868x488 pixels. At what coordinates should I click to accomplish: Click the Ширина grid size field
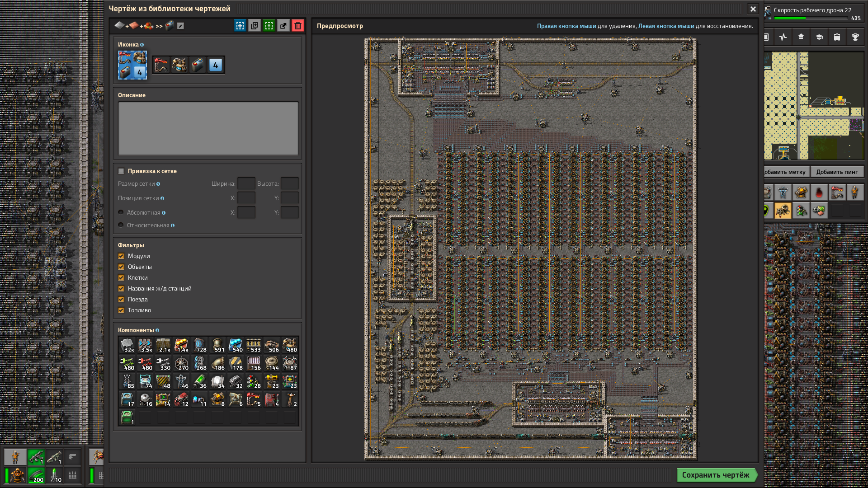pos(246,184)
